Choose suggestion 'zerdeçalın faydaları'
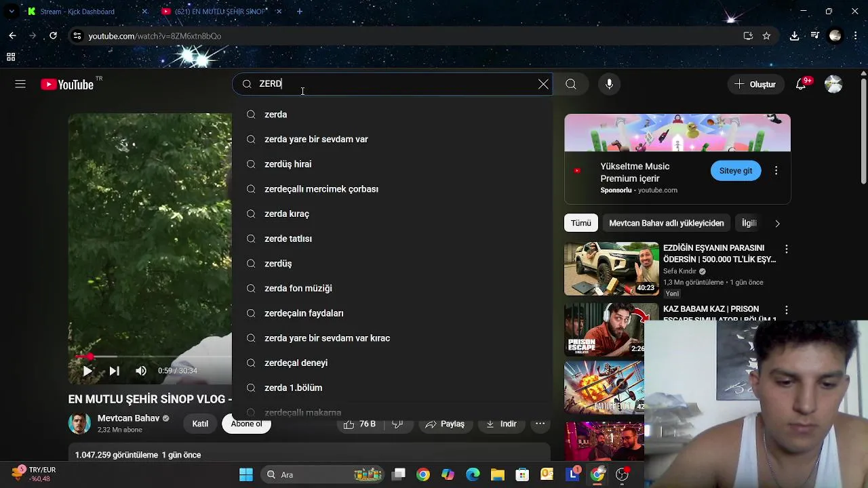Screen dimensions: 868x488 click(392, 313)
